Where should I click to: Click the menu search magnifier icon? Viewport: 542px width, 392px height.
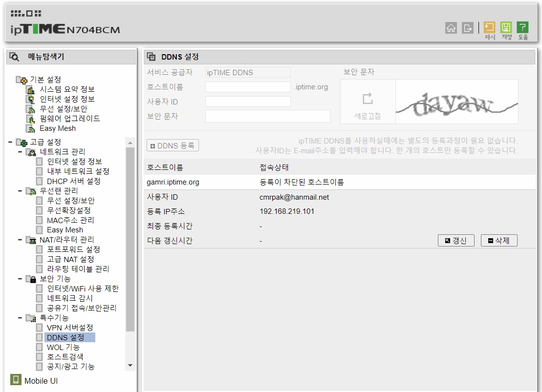[14, 57]
